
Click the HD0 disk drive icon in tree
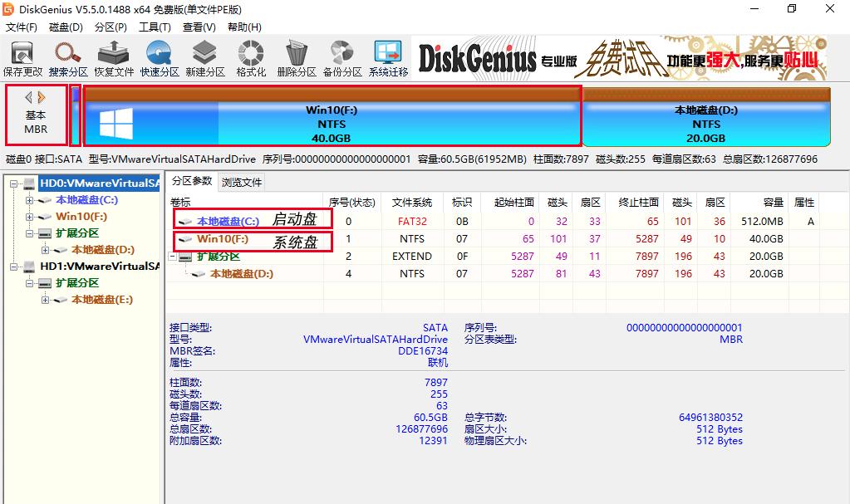tap(29, 183)
